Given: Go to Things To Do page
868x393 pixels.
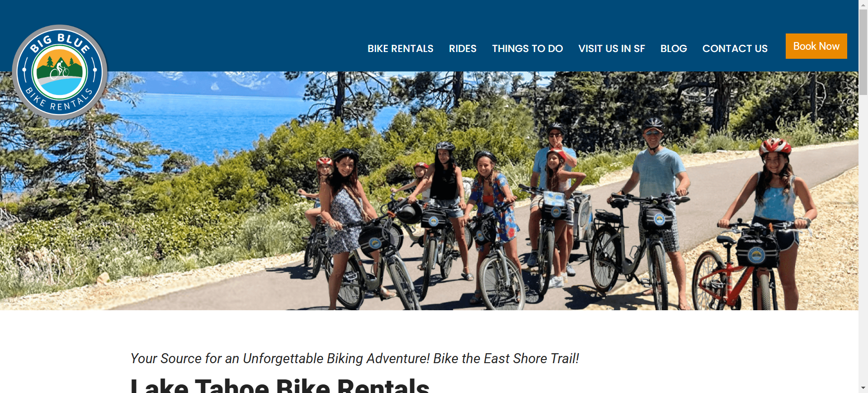Looking at the screenshot, I should coord(527,48).
